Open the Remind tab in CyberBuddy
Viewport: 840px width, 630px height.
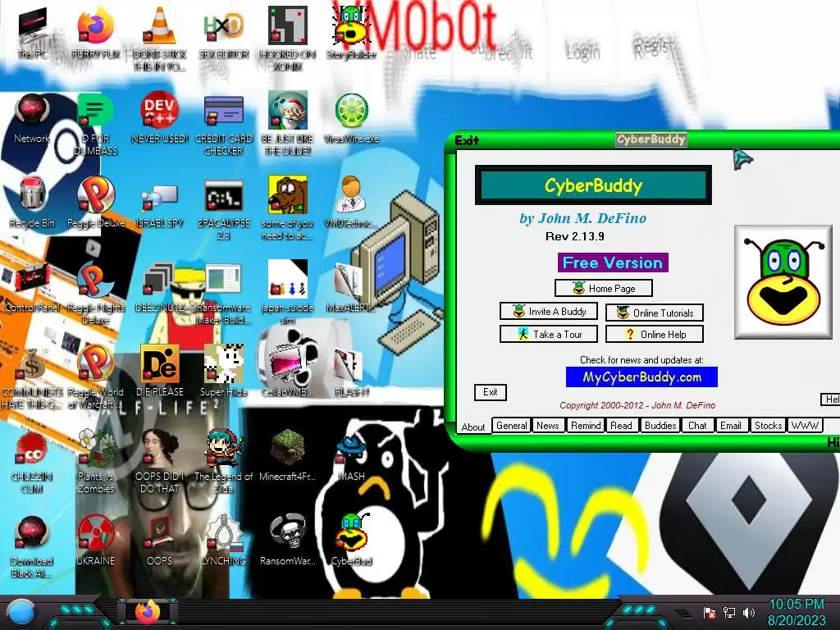[x=586, y=426]
